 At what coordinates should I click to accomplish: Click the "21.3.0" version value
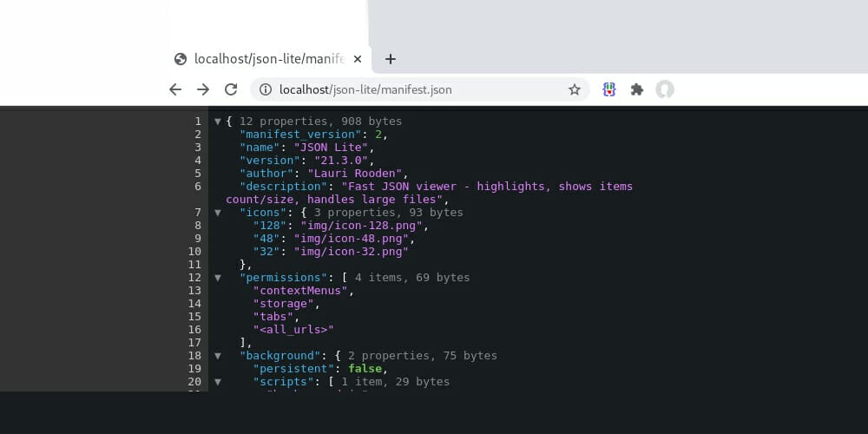click(x=340, y=161)
